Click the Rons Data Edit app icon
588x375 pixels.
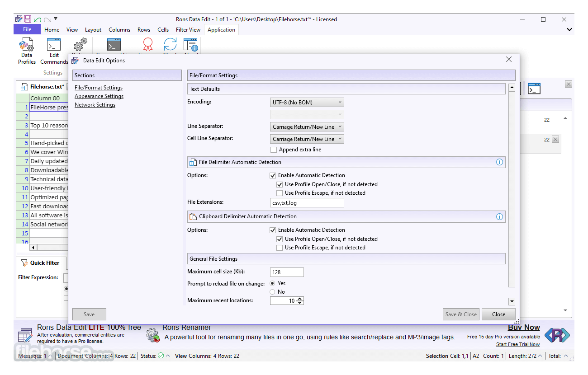coord(19,19)
